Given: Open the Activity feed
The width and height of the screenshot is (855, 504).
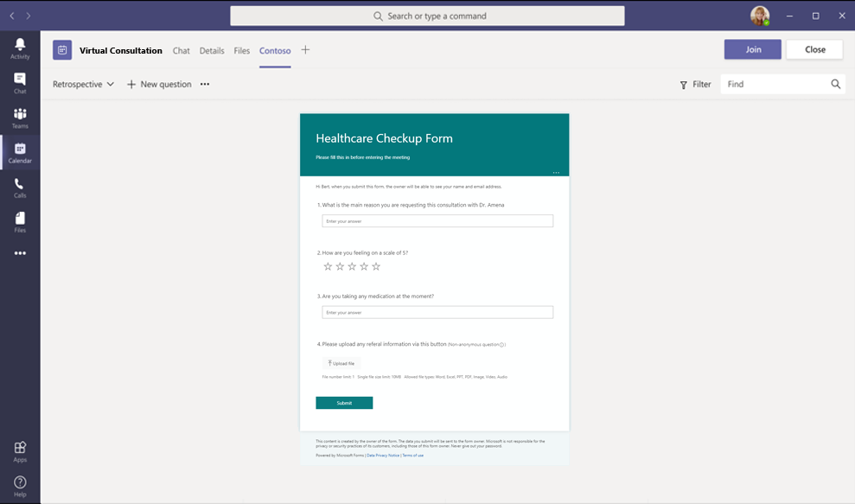Looking at the screenshot, I should click(x=20, y=48).
